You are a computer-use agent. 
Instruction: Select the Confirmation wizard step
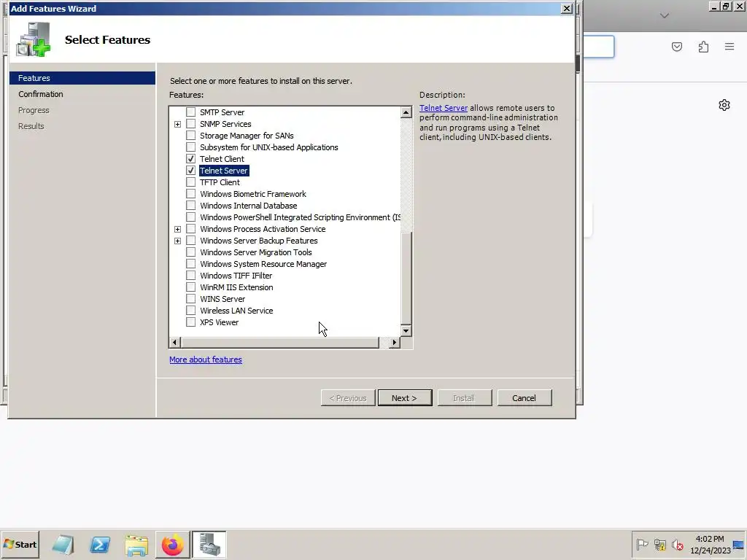pos(41,94)
